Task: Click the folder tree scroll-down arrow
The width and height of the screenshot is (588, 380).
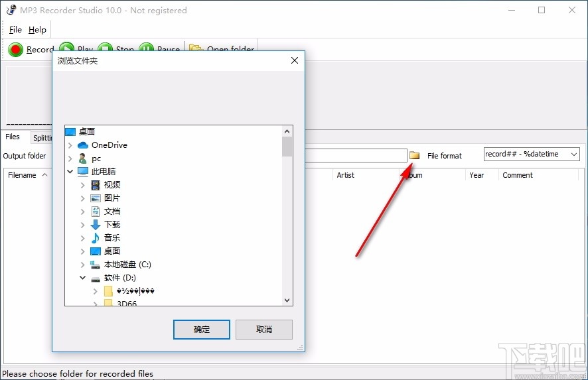Action: [287, 300]
